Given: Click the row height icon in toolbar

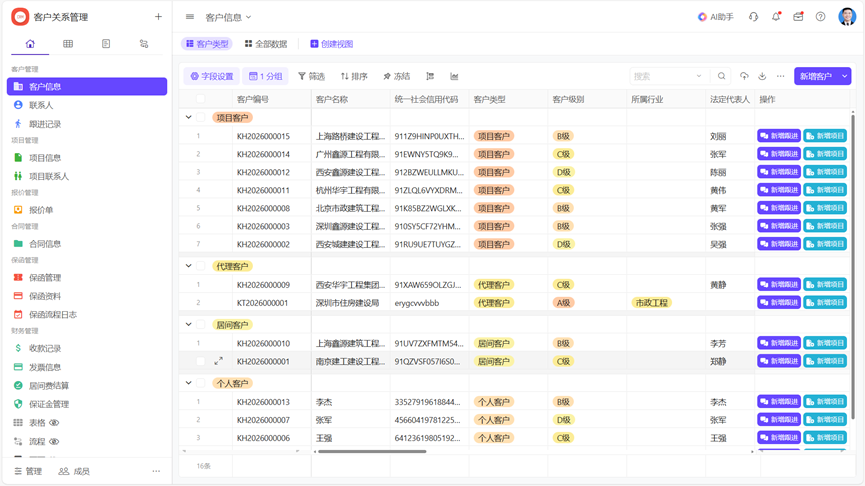Looking at the screenshot, I should [430, 76].
